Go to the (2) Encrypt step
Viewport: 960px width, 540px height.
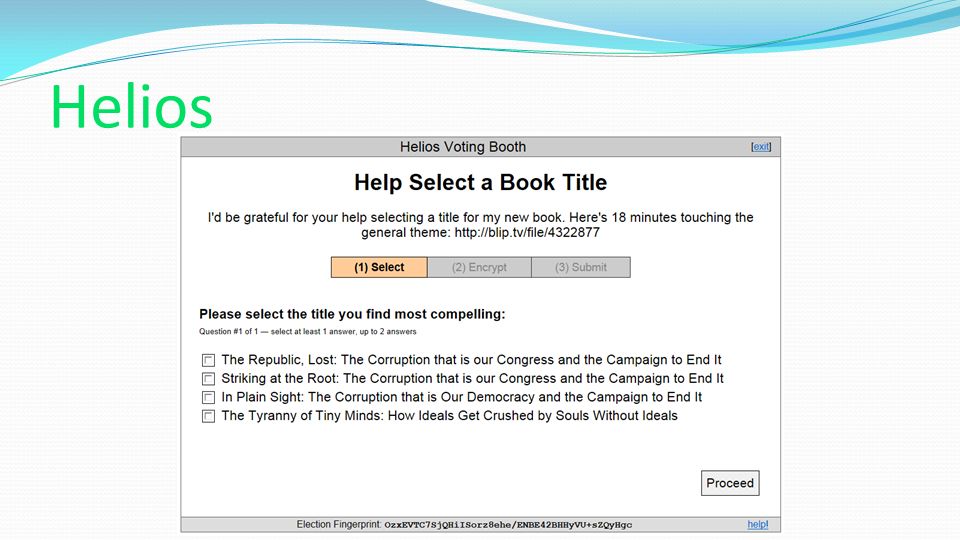click(479, 268)
